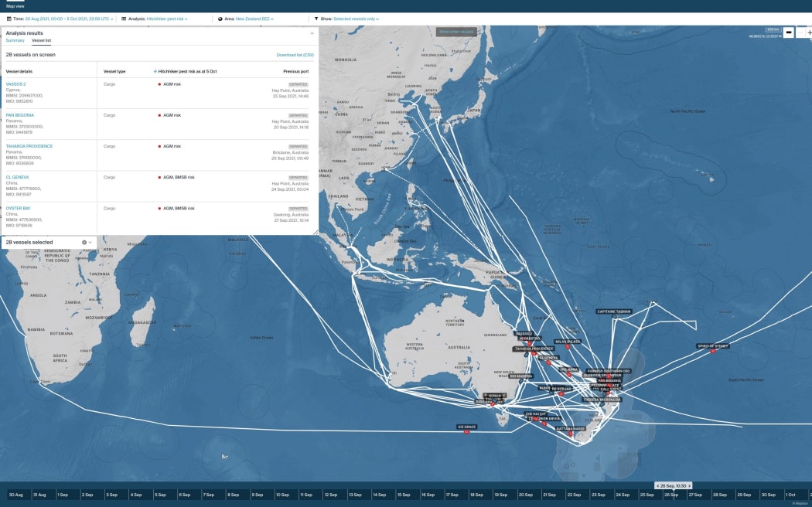Image resolution: width=812 pixels, height=507 pixels.
Task: Click the CAPITAINE TASMAN map label
Action: (x=614, y=311)
